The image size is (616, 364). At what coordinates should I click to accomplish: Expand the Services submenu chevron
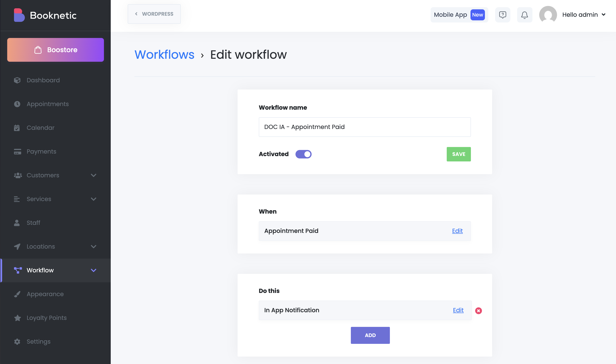pyautogui.click(x=93, y=199)
